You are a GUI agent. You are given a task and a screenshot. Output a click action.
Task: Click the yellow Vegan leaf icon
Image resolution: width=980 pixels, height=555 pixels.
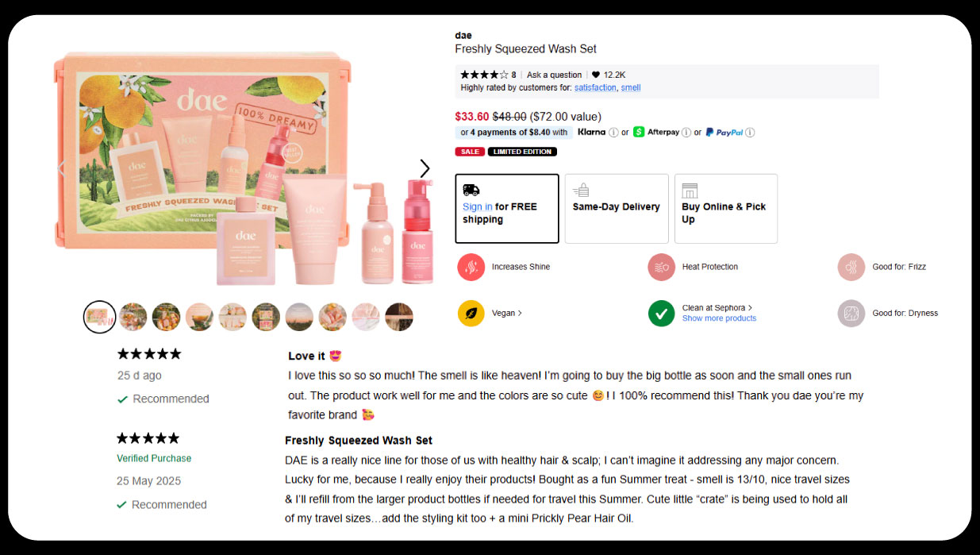pyautogui.click(x=471, y=313)
